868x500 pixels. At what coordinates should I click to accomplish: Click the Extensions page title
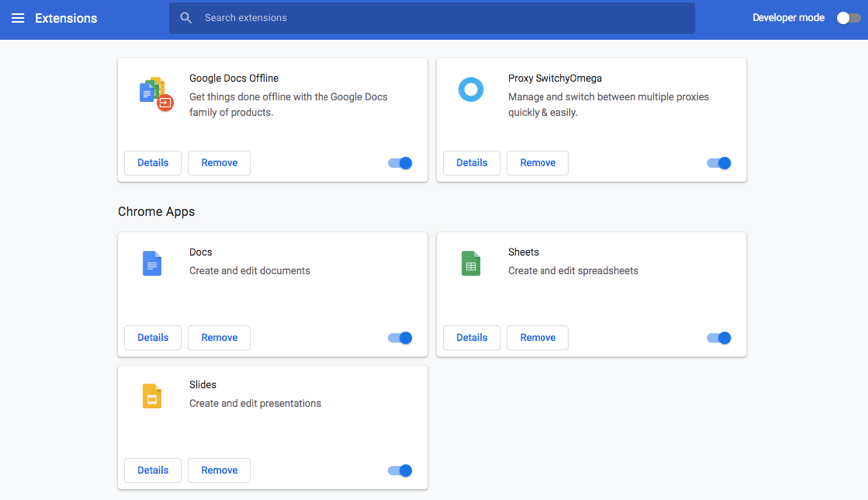66,18
